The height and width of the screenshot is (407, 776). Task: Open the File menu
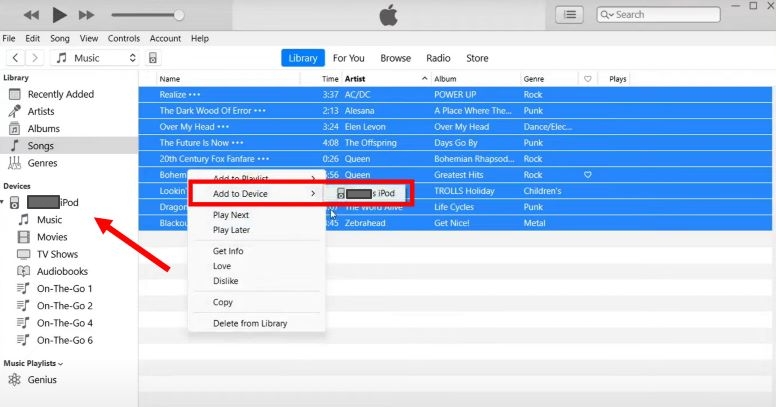pos(9,38)
